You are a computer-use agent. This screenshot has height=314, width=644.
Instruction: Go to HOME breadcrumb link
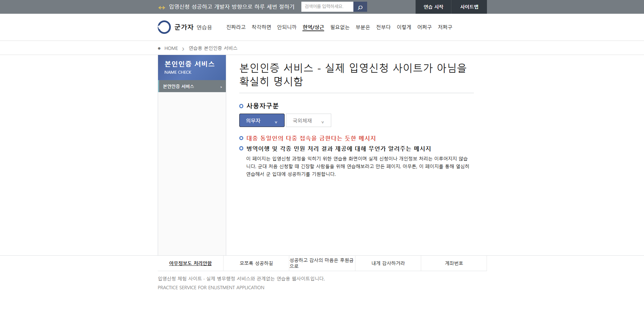[171, 48]
